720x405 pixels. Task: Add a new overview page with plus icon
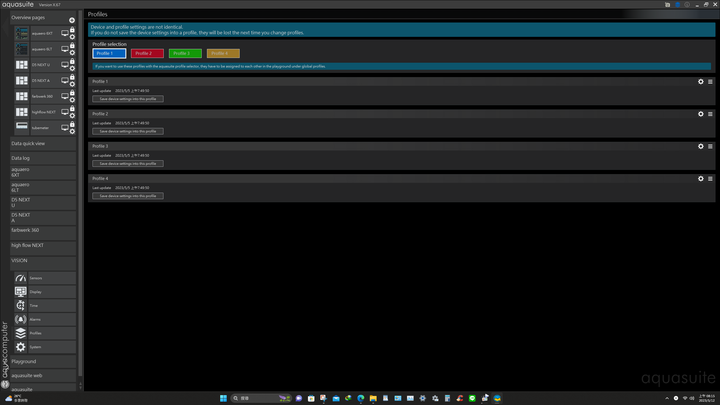point(72,20)
